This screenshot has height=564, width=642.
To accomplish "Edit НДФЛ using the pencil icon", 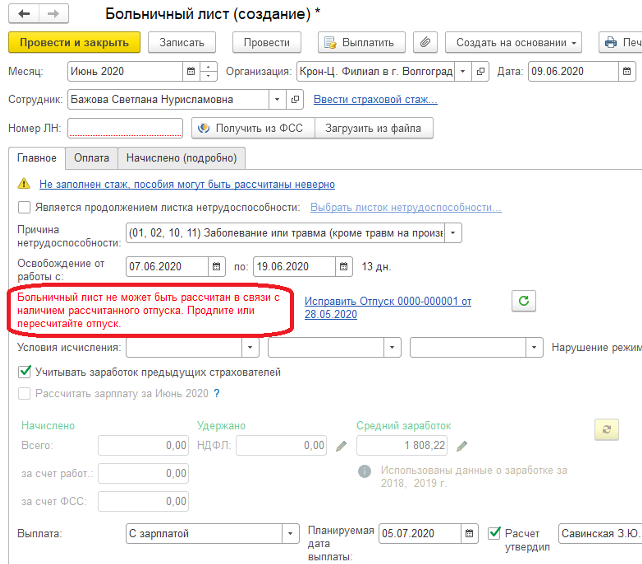I will coord(341,446).
